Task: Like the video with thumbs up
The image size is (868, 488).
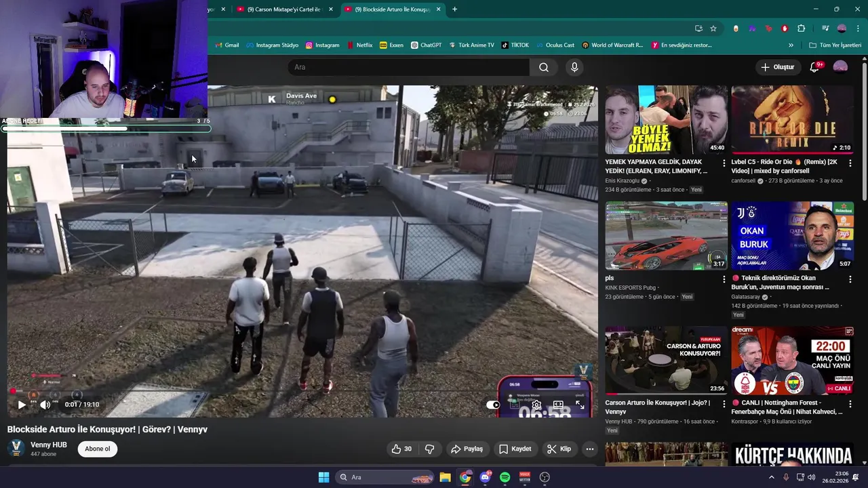Action: [x=401, y=449]
